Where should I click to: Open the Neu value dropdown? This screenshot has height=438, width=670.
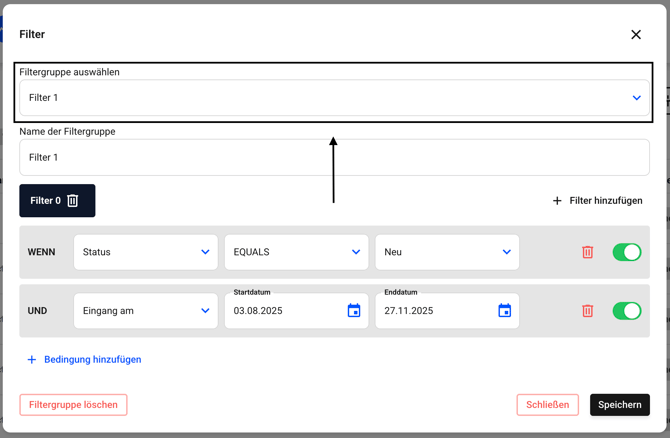tap(447, 252)
